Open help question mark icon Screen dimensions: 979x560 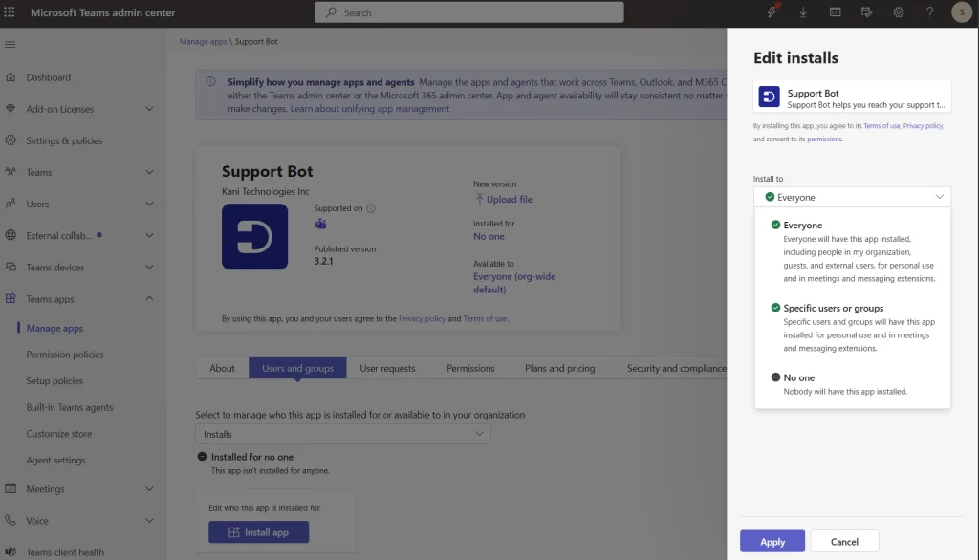(x=929, y=12)
